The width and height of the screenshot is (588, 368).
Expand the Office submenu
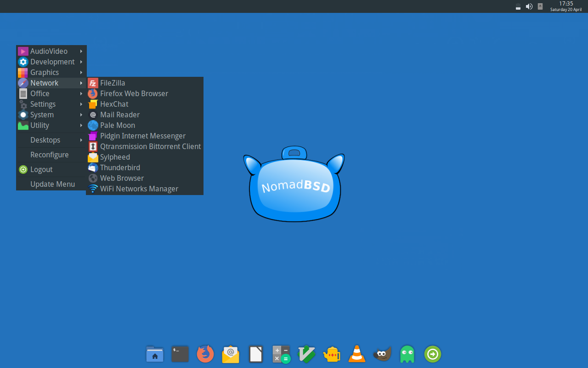click(40, 93)
